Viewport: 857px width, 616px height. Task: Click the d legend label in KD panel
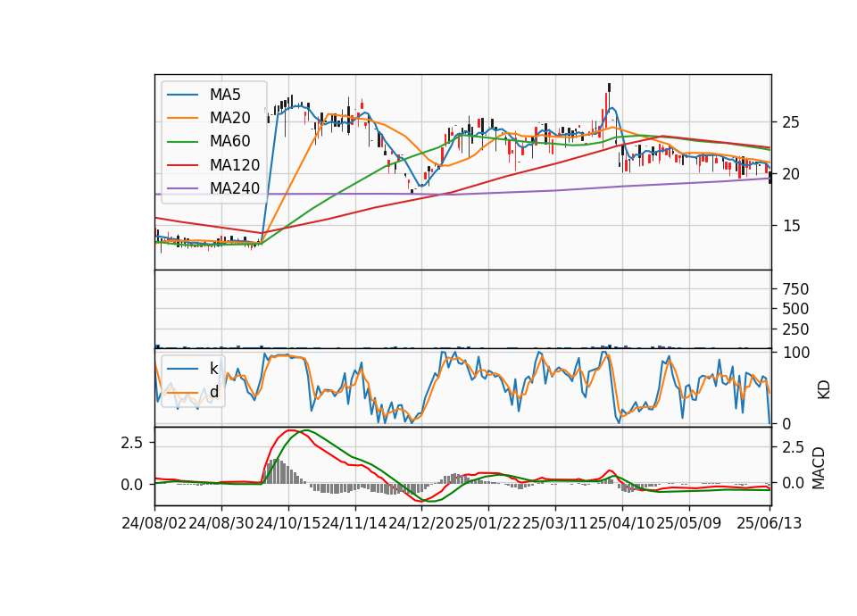coord(214,391)
